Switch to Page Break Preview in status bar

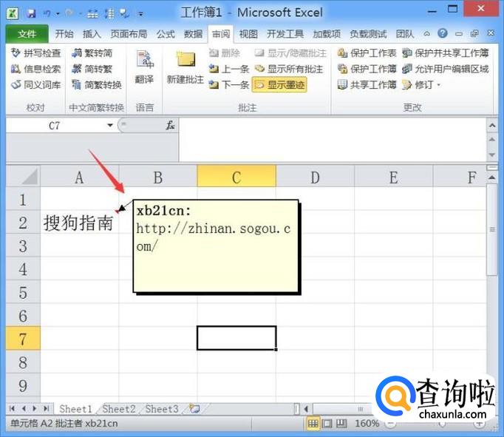click(x=341, y=424)
